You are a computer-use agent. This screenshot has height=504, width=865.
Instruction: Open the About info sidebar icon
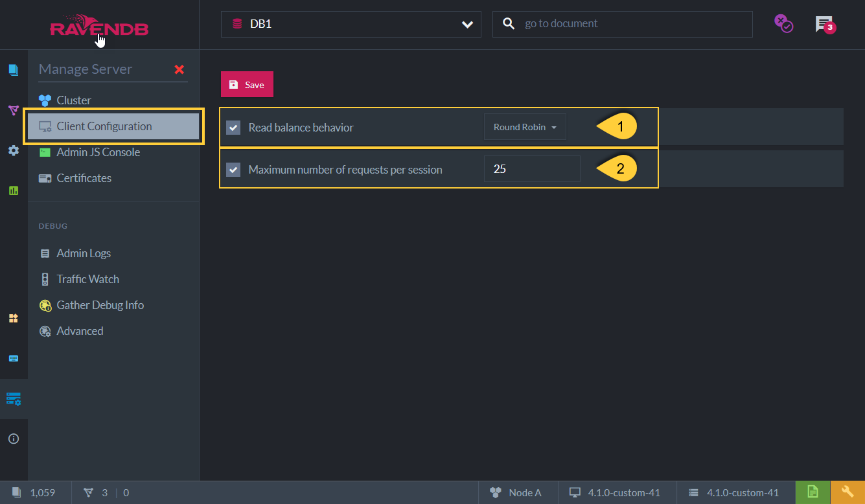pyautogui.click(x=14, y=439)
